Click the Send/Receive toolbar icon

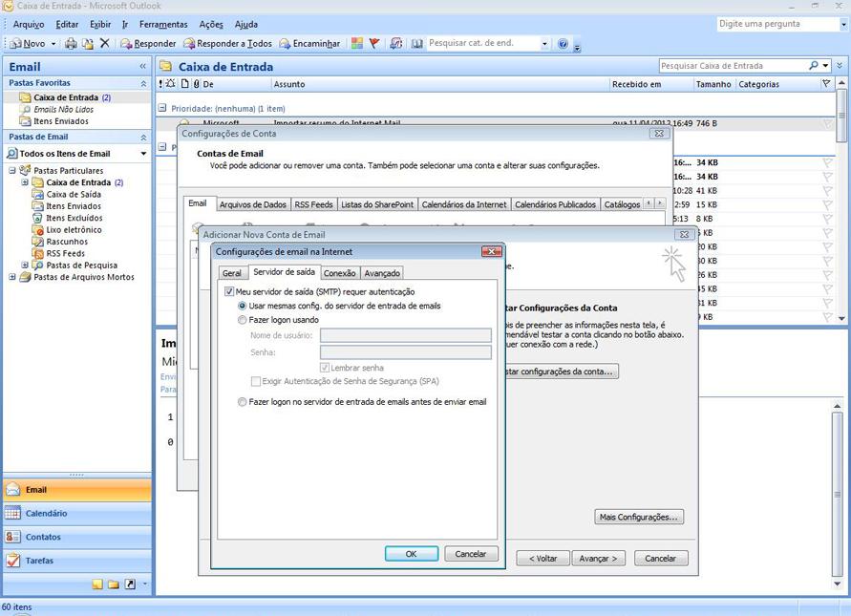click(396, 43)
